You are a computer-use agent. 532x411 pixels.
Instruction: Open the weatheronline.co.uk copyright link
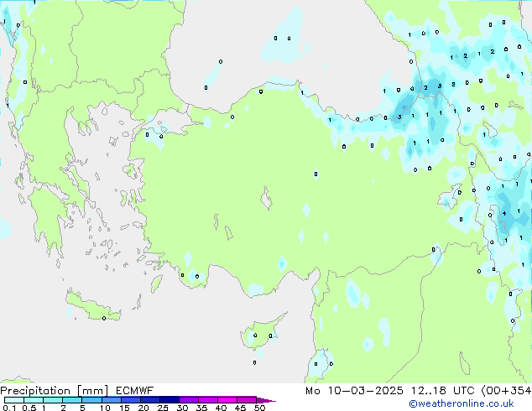pyautogui.click(x=461, y=403)
